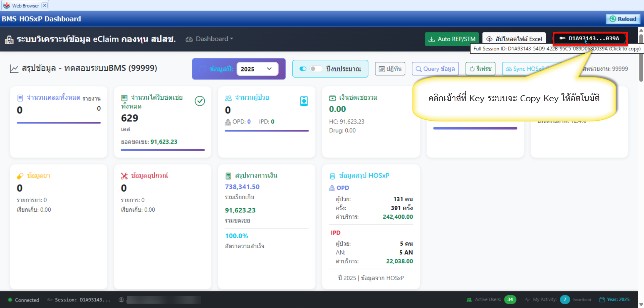Click the green checkmark circle icon
Screen dimensions: 644x308
pyautogui.click(x=200, y=101)
